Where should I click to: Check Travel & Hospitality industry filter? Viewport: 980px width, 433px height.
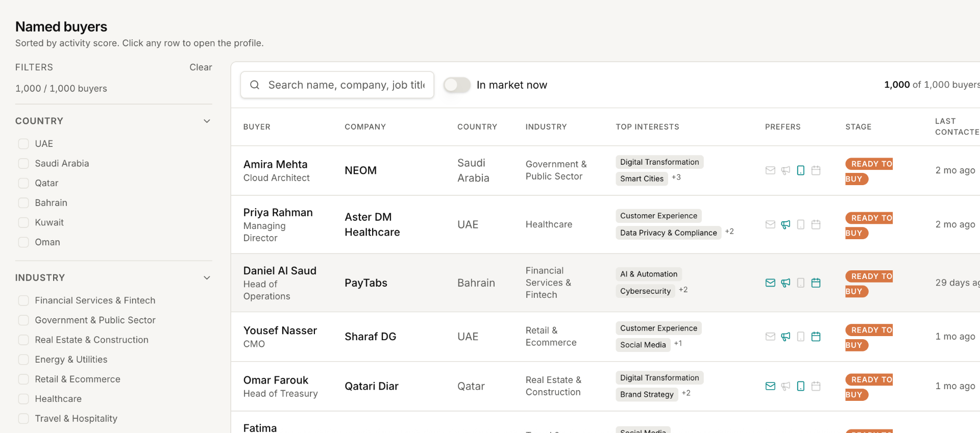point(23,419)
